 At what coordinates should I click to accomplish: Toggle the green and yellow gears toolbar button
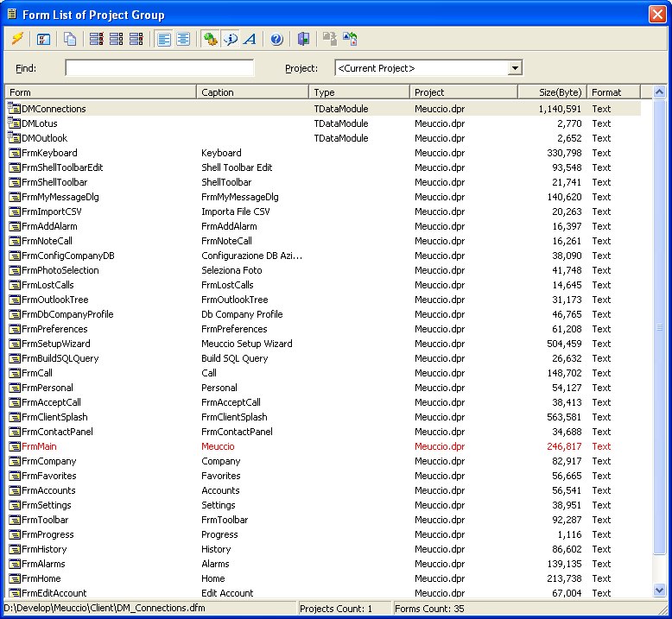210,39
